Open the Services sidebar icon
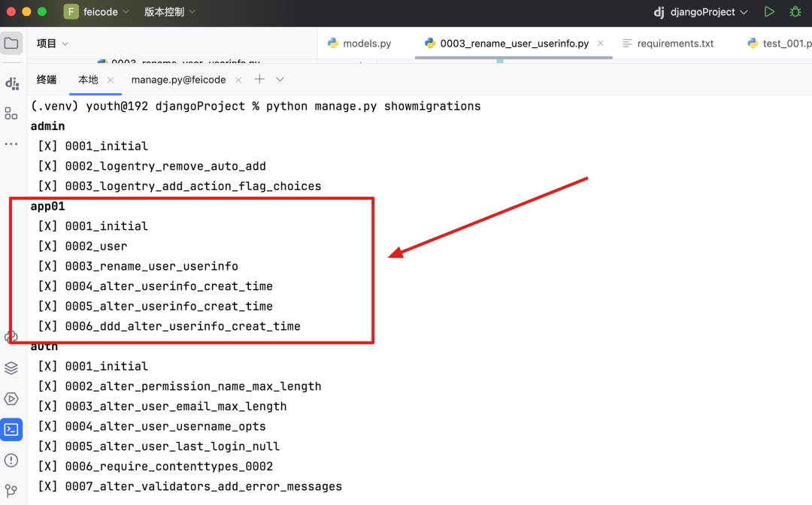 coord(11,398)
